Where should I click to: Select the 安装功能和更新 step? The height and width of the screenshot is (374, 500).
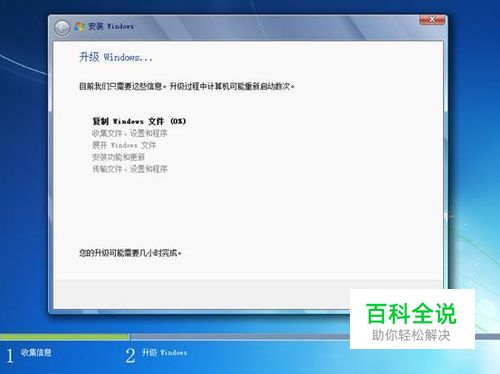pos(118,157)
